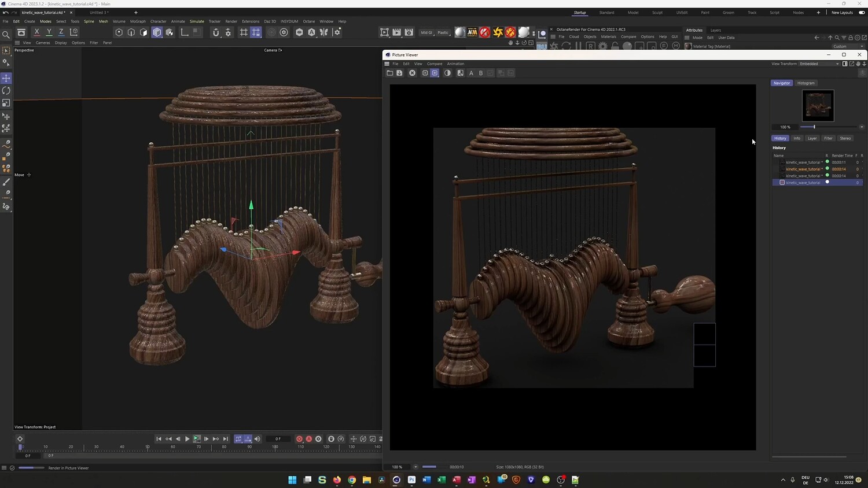This screenshot has height=488, width=868.
Task: Click the navigator render thumbnail
Action: pyautogui.click(x=818, y=106)
